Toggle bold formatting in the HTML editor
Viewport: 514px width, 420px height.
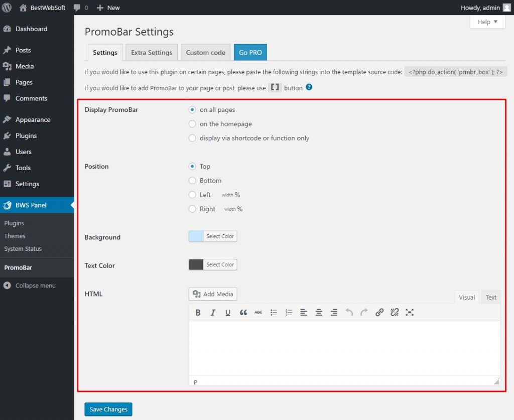(x=197, y=312)
